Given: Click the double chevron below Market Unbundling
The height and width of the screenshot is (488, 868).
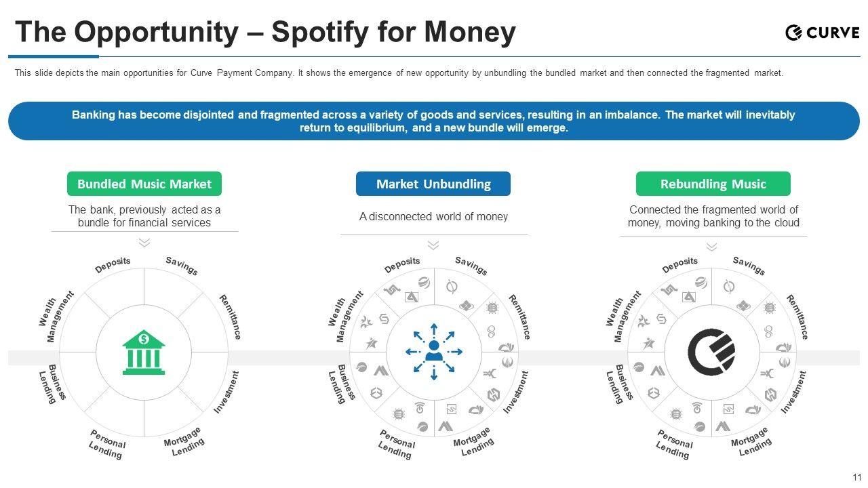Looking at the screenshot, I should (433, 245).
